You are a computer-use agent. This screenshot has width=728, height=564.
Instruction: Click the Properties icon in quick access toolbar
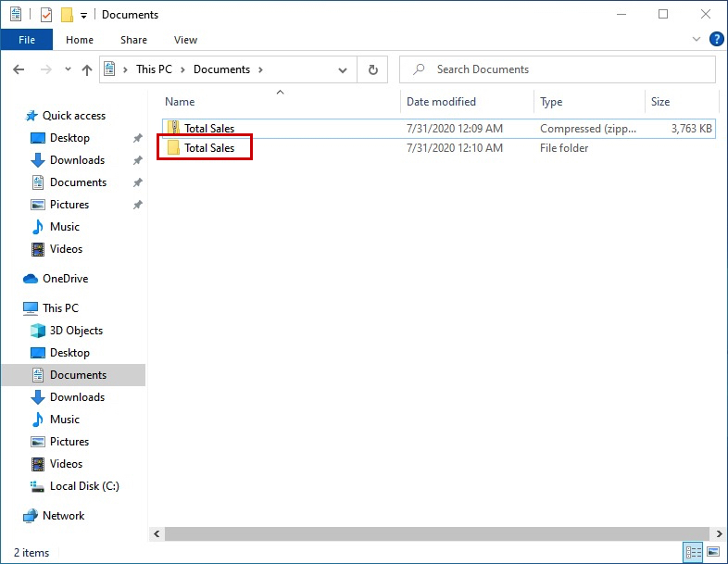point(46,15)
